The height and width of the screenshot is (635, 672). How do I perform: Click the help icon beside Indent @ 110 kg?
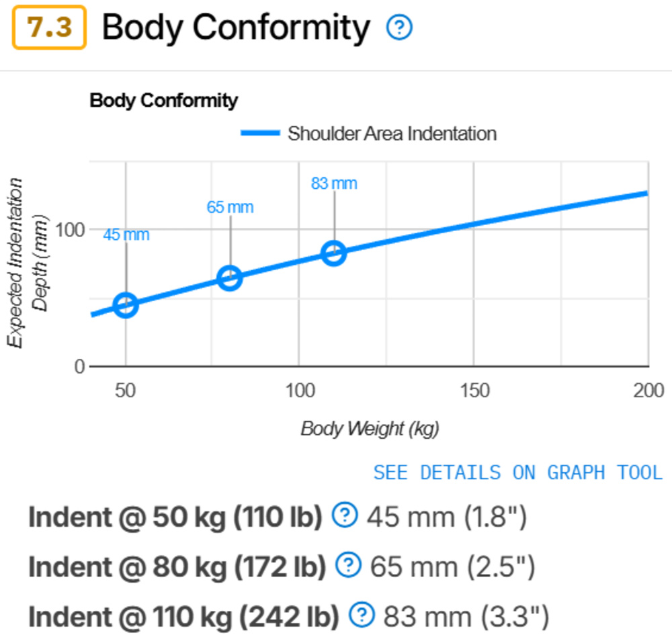tap(362, 616)
